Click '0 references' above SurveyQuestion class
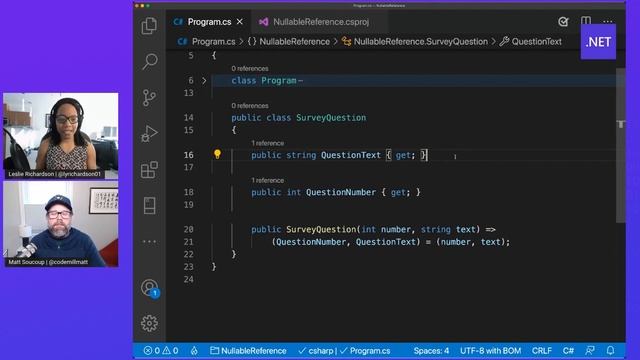The image size is (640, 360). point(250,106)
